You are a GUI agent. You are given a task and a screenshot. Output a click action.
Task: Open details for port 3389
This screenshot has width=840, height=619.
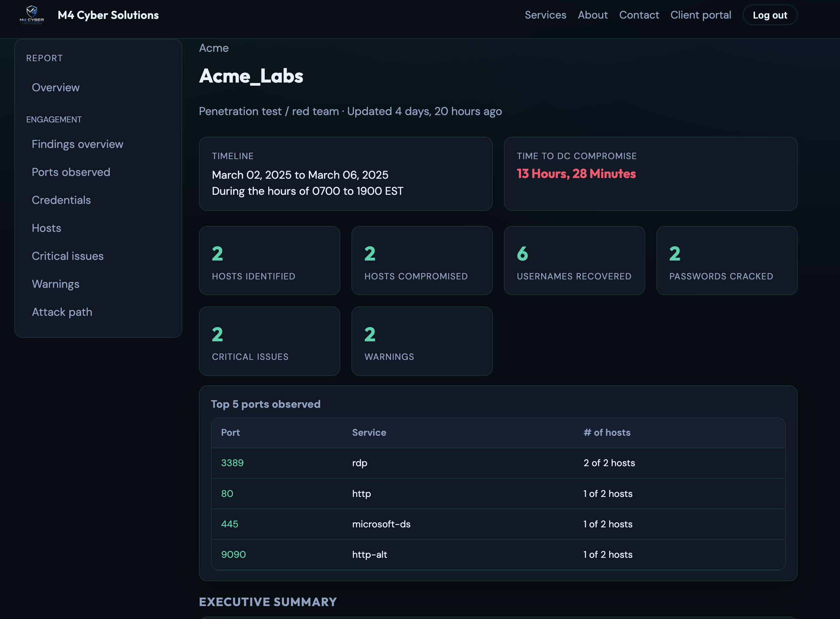pyautogui.click(x=232, y=463)
